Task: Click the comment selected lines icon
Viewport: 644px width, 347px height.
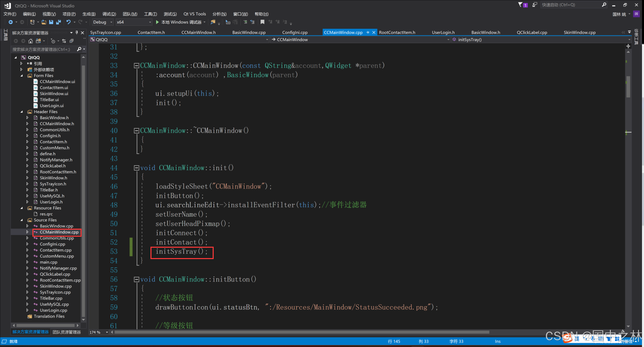Action: tap(245, 22)
